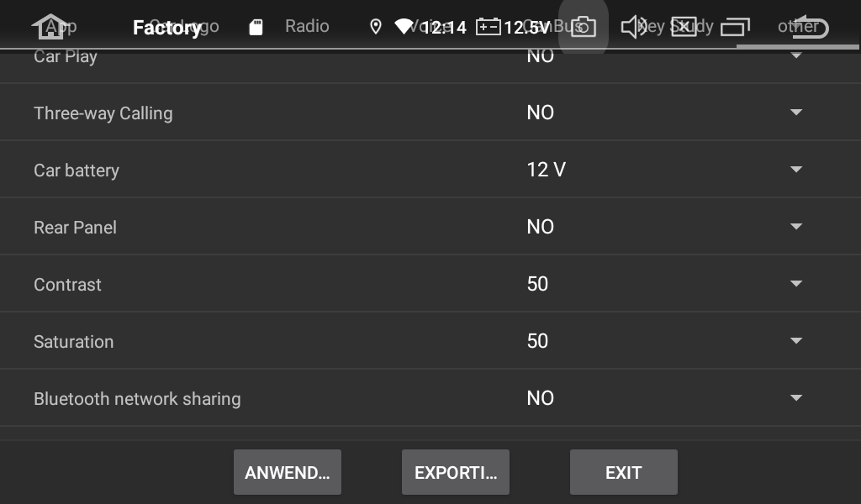Tap the car battery voltage icon
Screen dimensions: 861x504
click(x=489, y=27)
